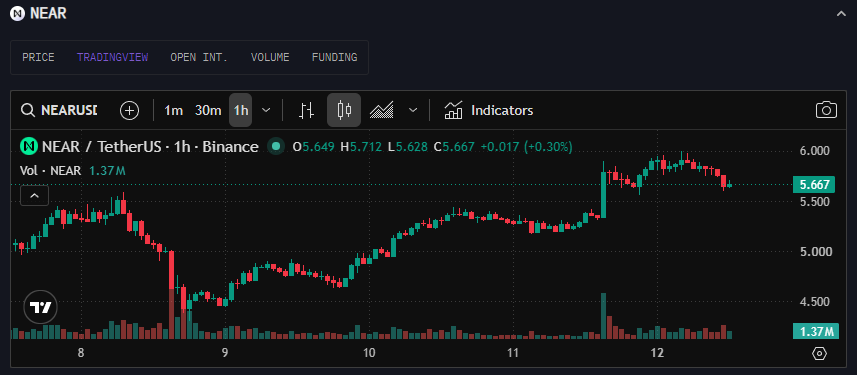
Task: Click the 5.667 current price label
Action: [x=814, y=185]
